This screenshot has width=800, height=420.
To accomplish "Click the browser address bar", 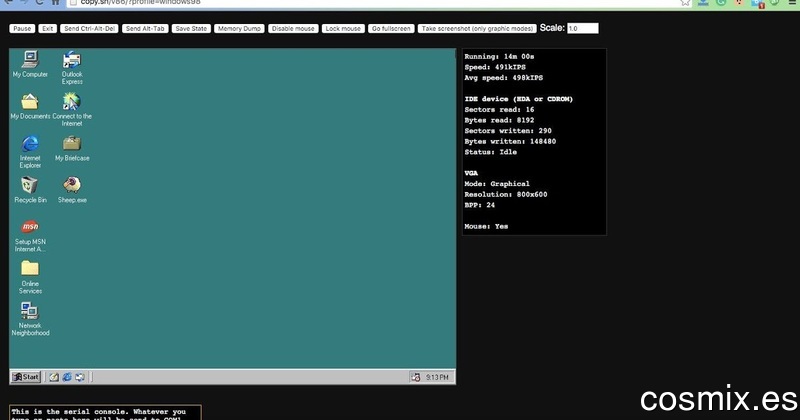I will point(378,3).
